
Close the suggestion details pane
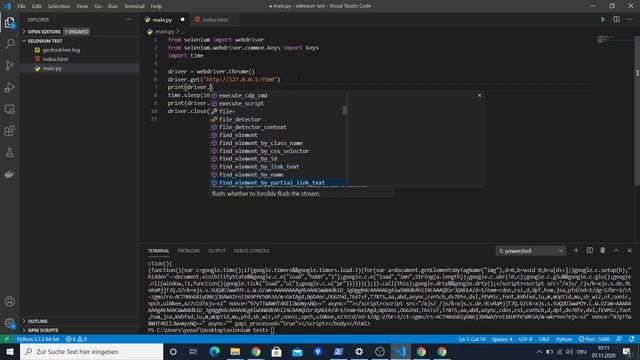(x=480, y=96)
